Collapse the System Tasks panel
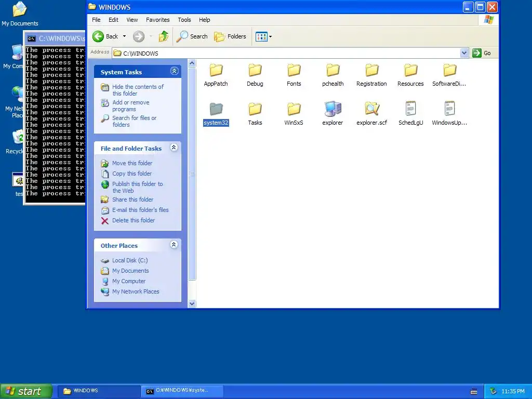Image resolution: width=532 pixels, height=399 pixels. coord(174,71)
